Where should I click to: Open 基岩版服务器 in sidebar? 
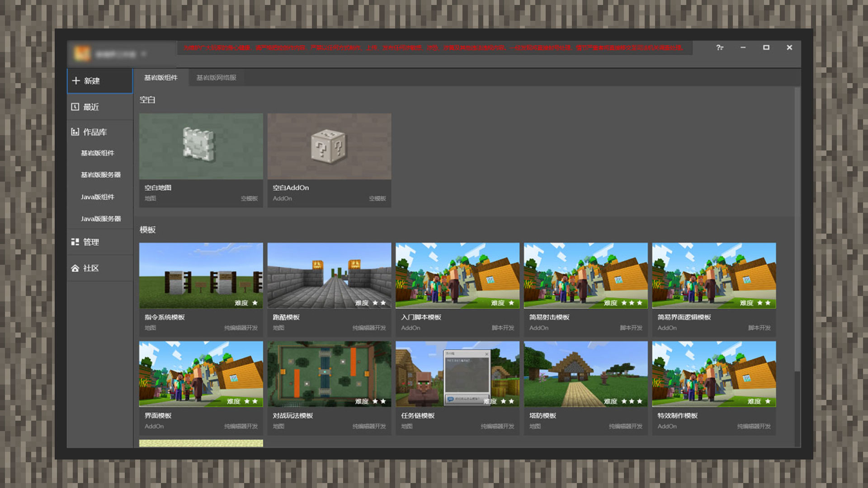(x=100, y=175)
